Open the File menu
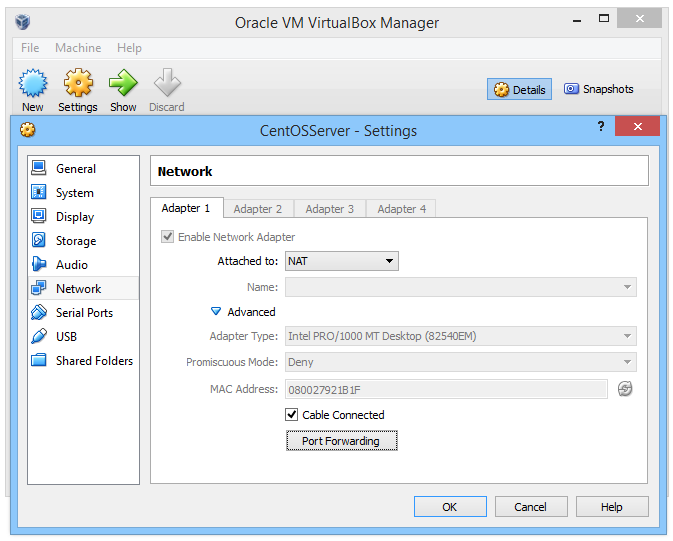Screen dimensions: 673x541 pyautogui.click(x=30, y=48)
